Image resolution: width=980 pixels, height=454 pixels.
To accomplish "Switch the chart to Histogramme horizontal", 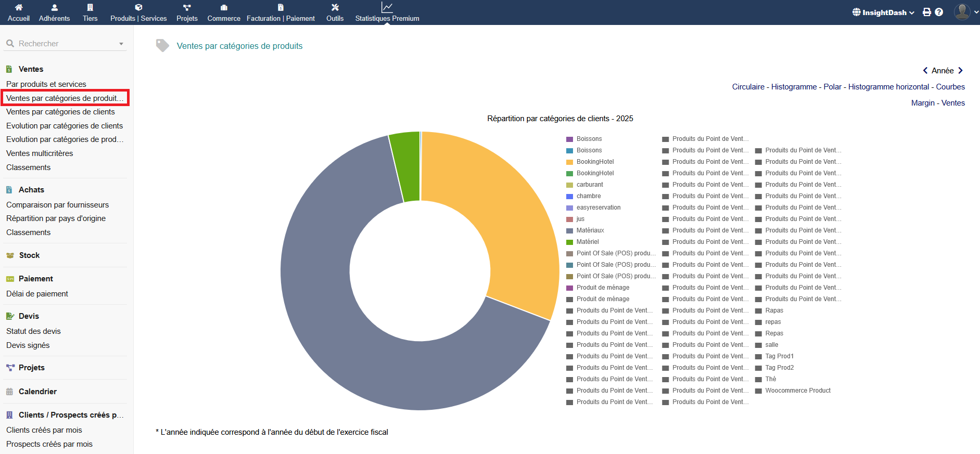I will tap(888, 87).
